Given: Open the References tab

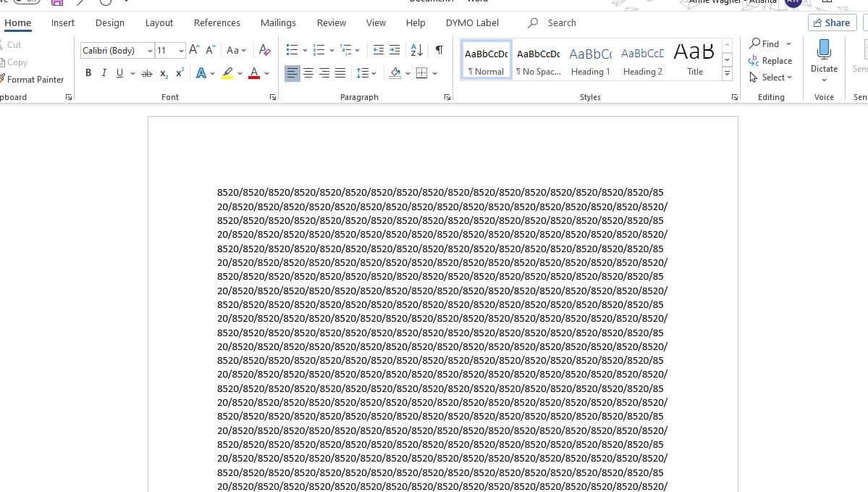Looking at the screenshot, I should point(217,22).
